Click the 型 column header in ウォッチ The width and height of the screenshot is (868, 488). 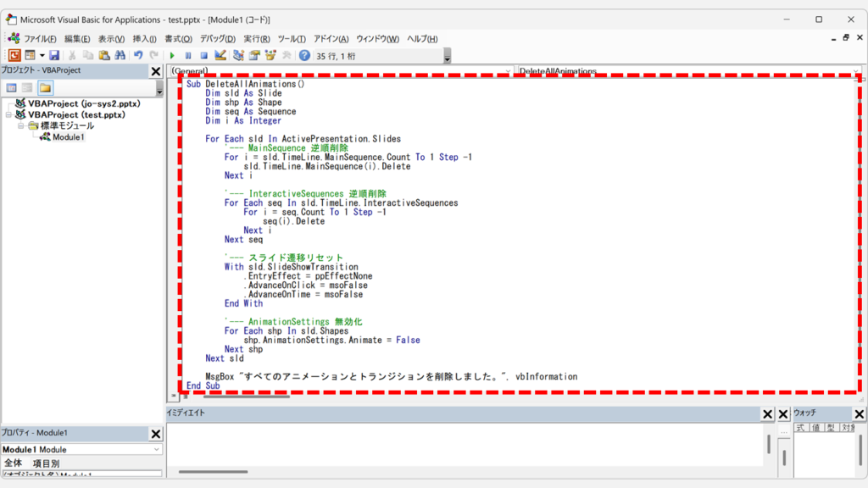[x=832, y=428]
